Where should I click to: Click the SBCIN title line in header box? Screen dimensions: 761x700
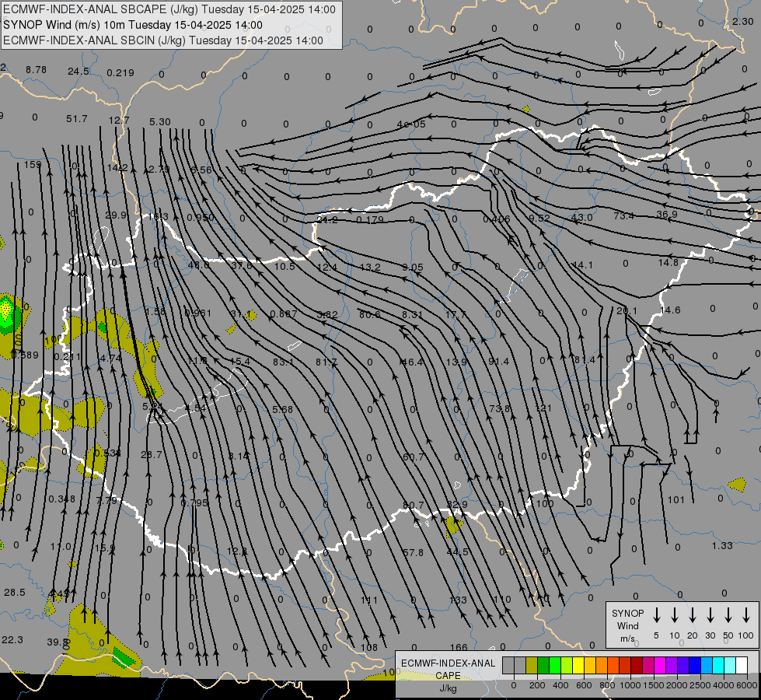[163, 40]
